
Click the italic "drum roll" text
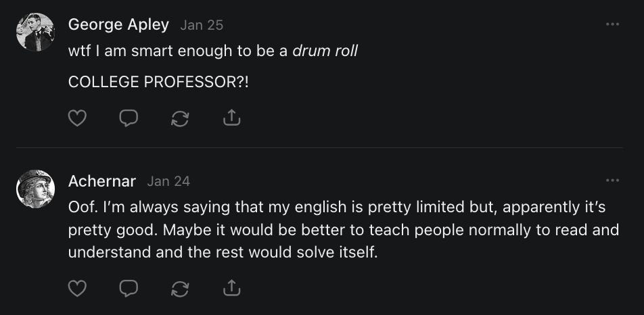[x=325, y=51]
